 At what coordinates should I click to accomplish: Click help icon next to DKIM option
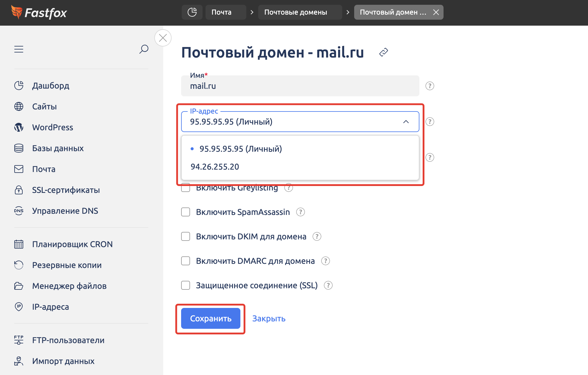(317, 236)
